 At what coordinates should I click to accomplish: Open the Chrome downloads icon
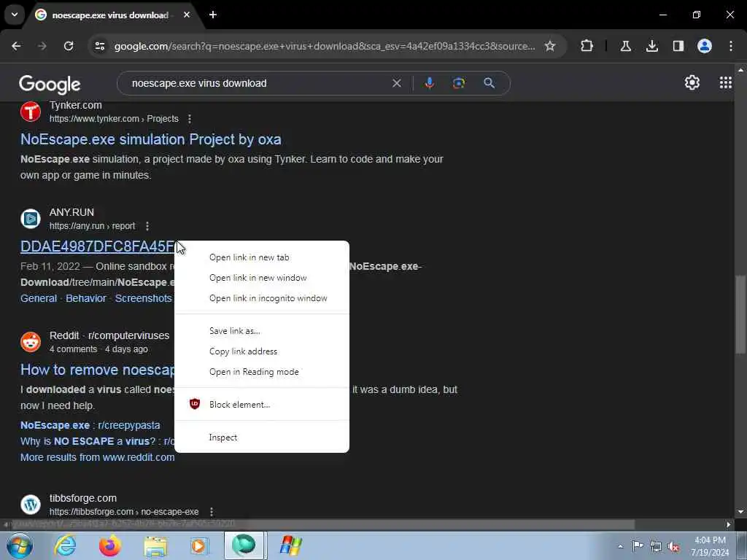[x=651, y=46]
